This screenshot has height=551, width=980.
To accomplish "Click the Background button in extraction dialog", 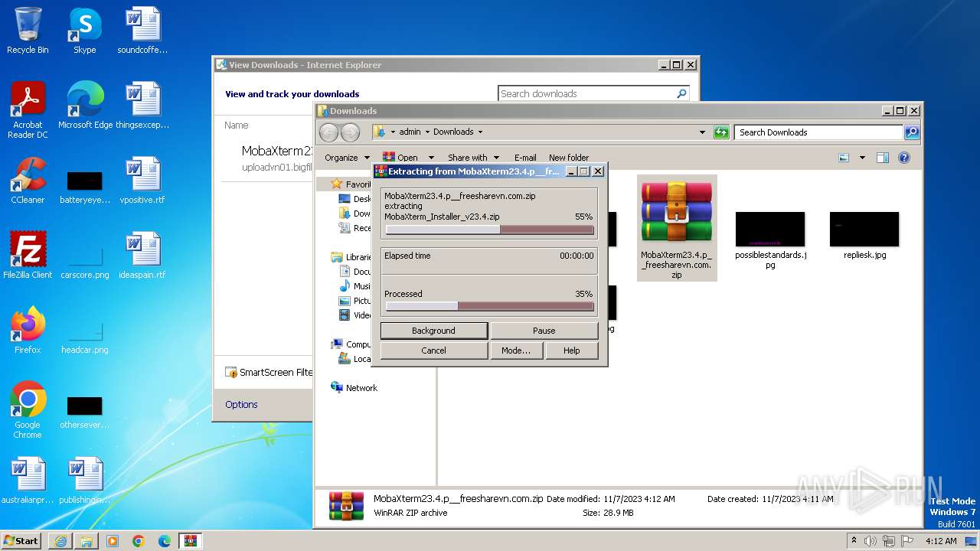I will pyautogui.click(x=433, y=331).
